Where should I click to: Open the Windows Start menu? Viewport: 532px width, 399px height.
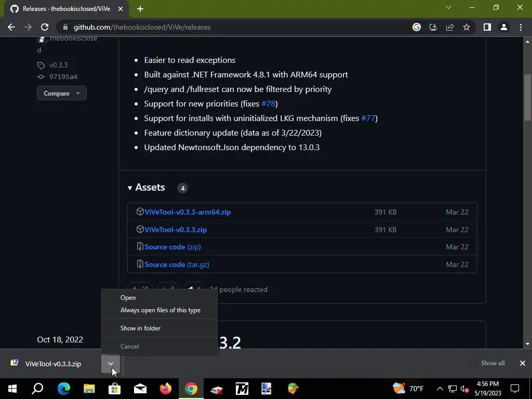tap(12, 389)
